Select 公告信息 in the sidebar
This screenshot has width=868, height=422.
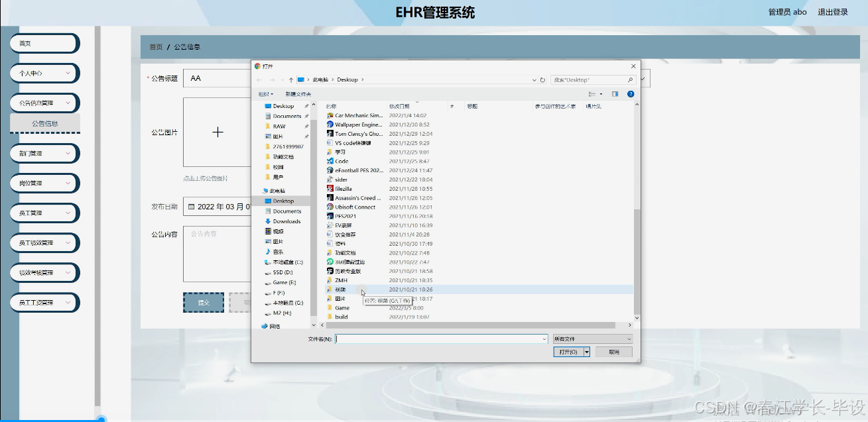click(44, 123)
